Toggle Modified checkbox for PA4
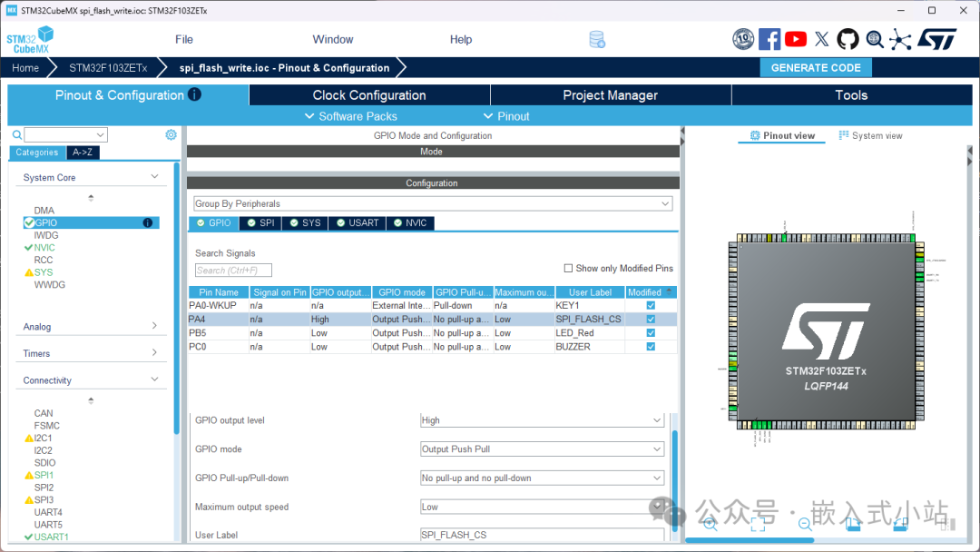980x552 pixels. point(651,320)
